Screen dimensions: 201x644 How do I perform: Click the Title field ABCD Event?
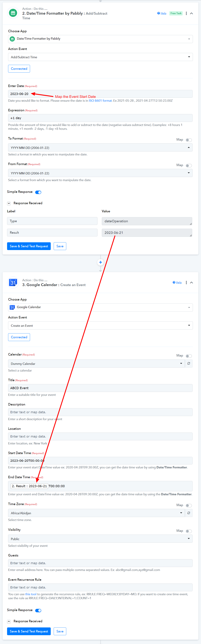[100, 388]
